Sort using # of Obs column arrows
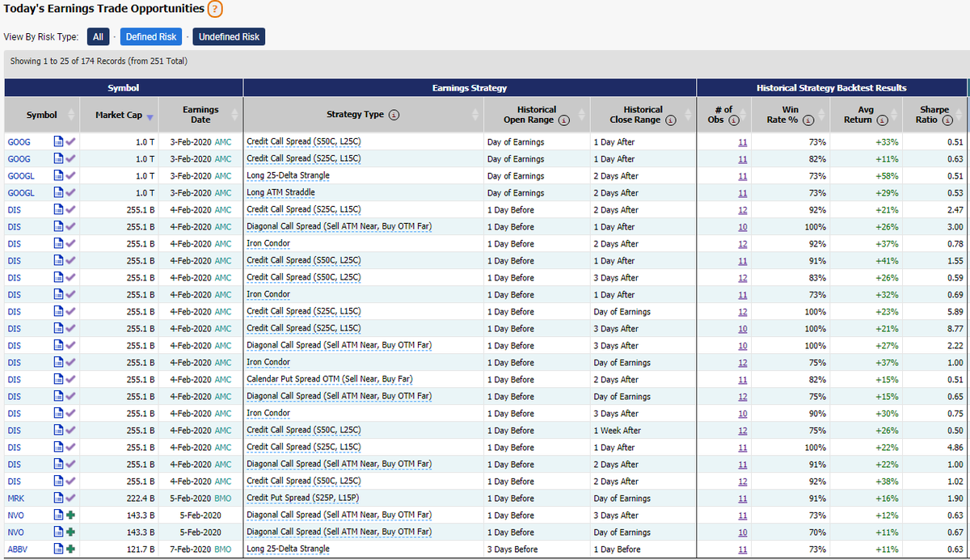The image size is (970, 560). pyautogui.click(x=744, y=115)
